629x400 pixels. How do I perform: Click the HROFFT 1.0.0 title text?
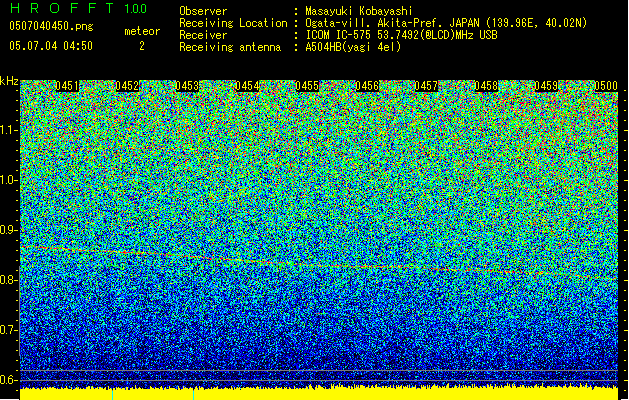[78, 8]
